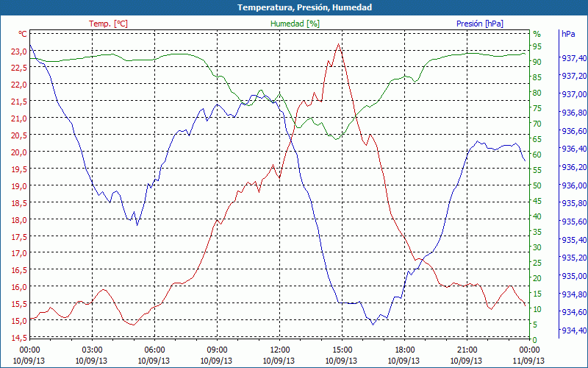This screenshot has width=588, height=368.
Task: Click the '17,5' temperature axis value
Action: pyautogui.click(x=20, y=236)
